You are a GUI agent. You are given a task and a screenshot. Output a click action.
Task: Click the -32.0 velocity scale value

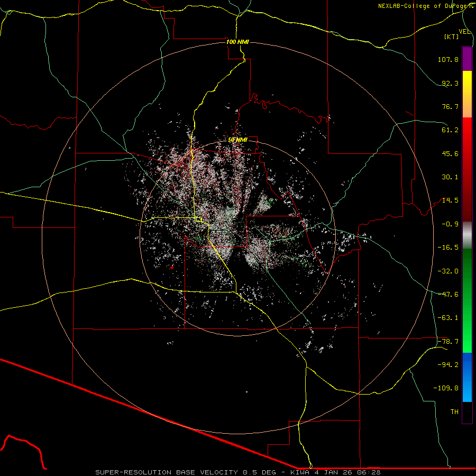click(x=448, y=271)
